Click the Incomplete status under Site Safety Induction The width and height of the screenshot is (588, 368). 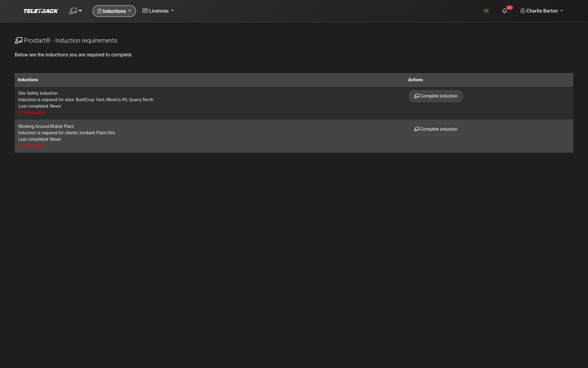[x=32, y=113]
